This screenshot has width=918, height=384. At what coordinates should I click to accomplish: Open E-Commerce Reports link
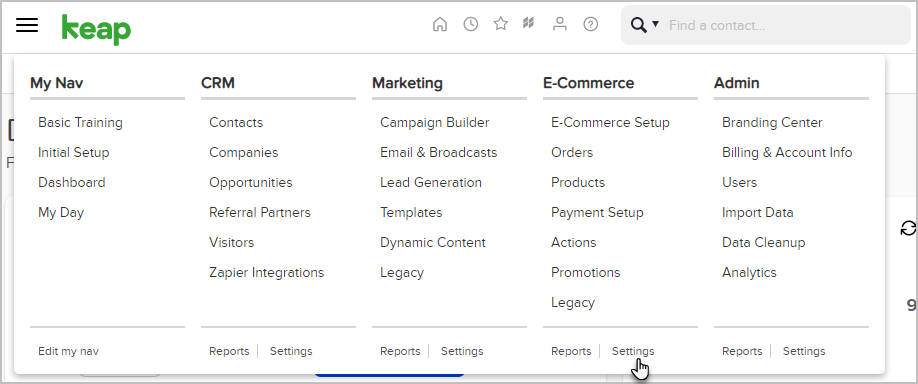tap(571, 351)
